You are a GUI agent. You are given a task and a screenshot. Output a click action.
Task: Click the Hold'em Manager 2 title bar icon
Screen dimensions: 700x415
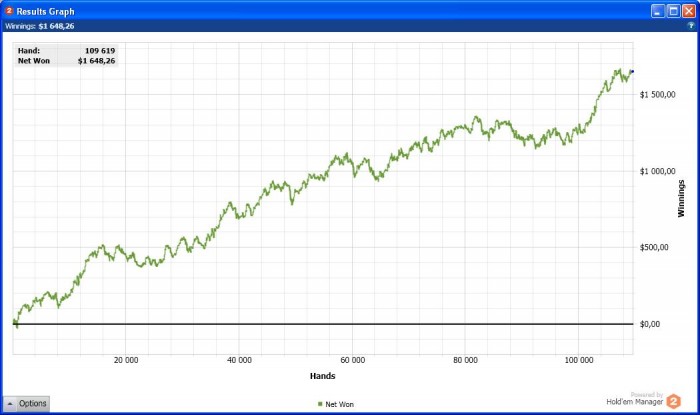click(x=9, y=11)
